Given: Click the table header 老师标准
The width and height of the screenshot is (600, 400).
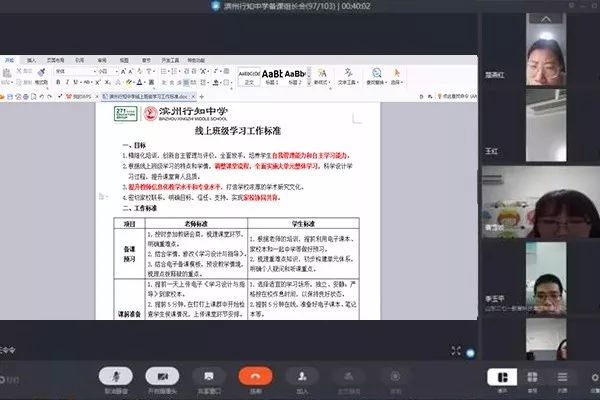Looking at the screenshot, I should (x=196, y=224).
